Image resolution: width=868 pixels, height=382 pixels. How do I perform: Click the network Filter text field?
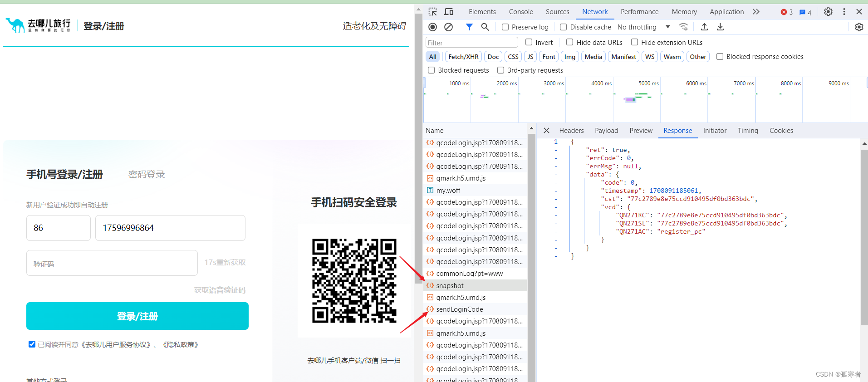coord(472,43)
